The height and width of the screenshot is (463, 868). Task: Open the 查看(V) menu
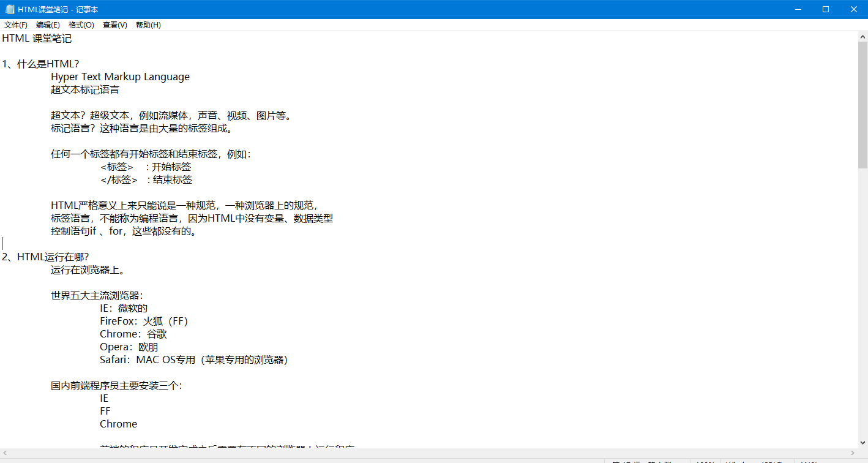tap(115, 25)
